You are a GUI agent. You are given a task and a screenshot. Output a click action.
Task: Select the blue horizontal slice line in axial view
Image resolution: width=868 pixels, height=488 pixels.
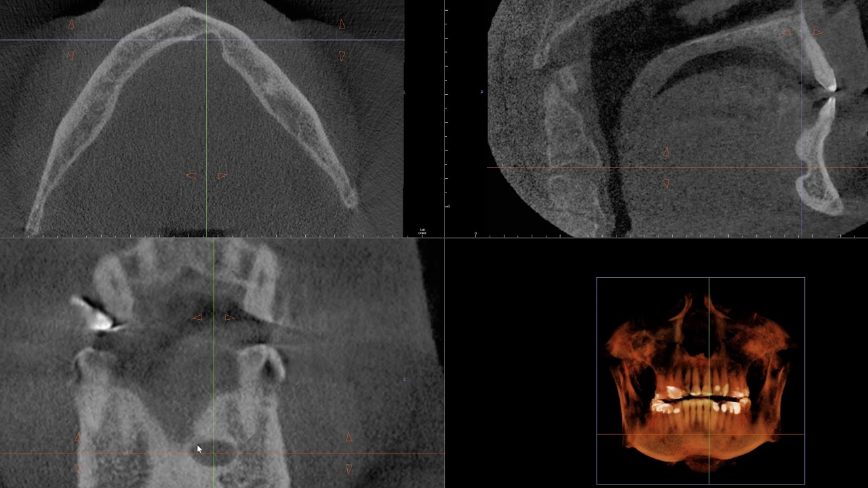tap(202, 40)
